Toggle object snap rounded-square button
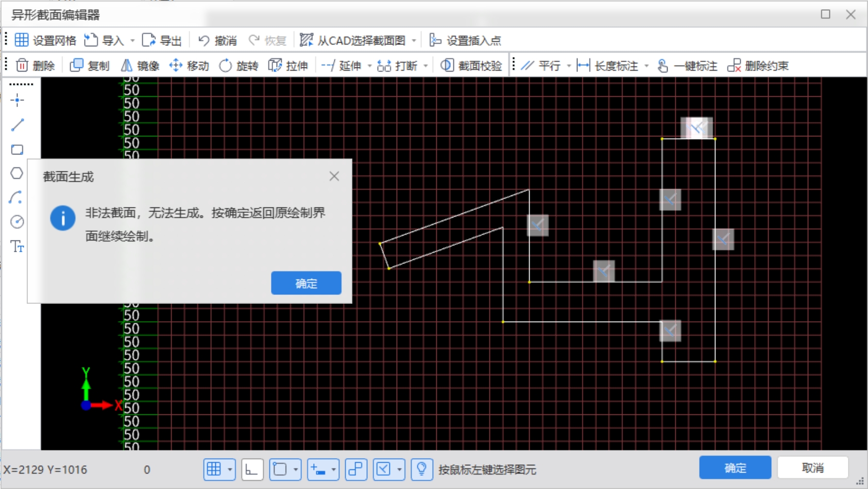Viewport: 868px width, 489px height. [x=280, y=469]
